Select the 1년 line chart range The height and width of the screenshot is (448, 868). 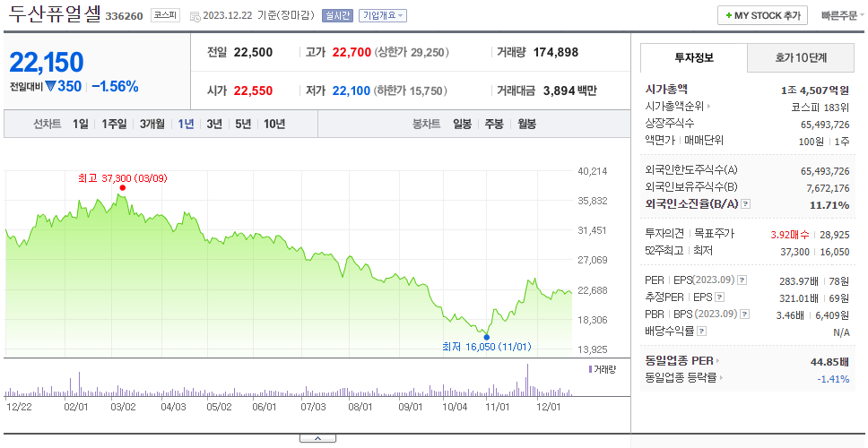pos(186,125)
